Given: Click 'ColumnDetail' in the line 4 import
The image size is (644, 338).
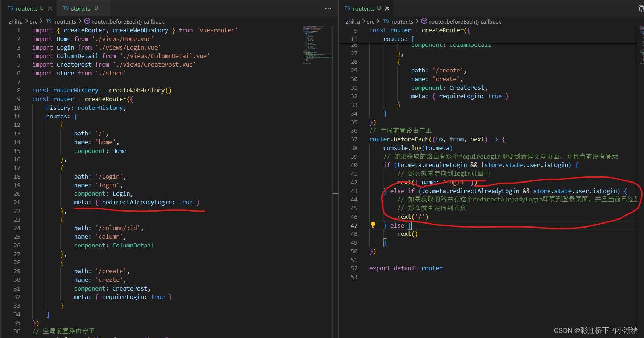Looking at the screenshot, I should [x=77, y=56].
